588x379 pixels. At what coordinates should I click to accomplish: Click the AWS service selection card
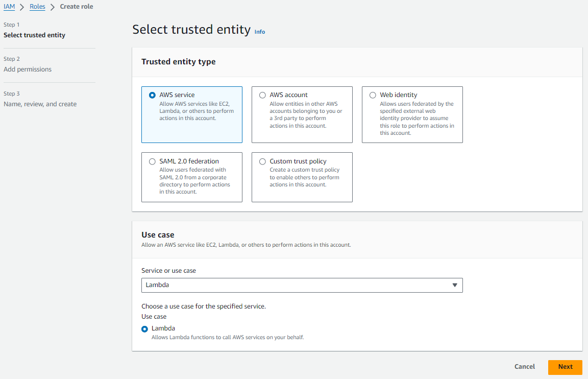click(191, 114)
